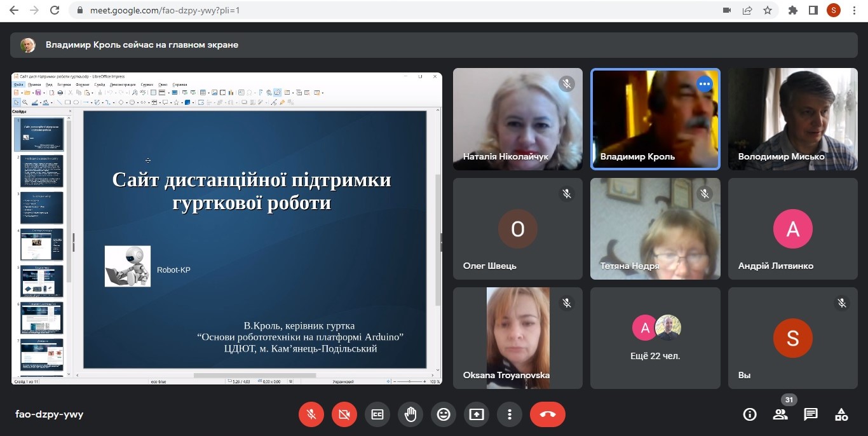Open the Правка menu in shared Impress window
The width and height of the screenshot is (868, 436).
point(34,85)
